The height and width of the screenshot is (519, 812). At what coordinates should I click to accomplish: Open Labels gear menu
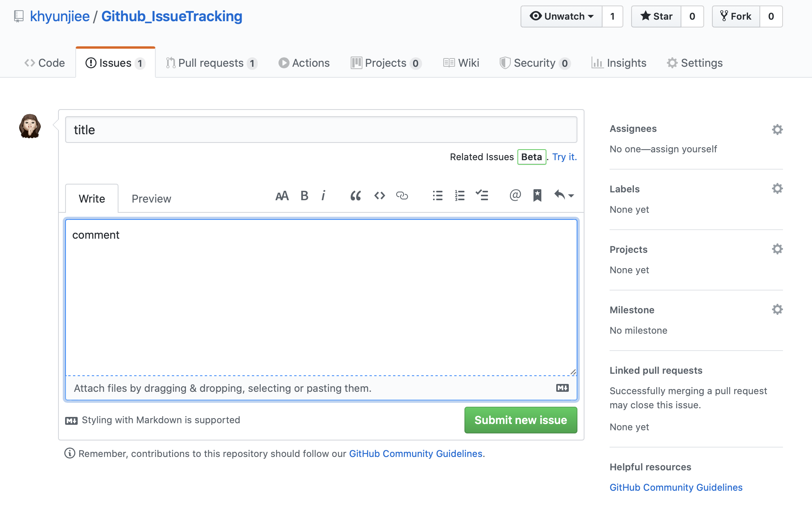click(777, 189)
